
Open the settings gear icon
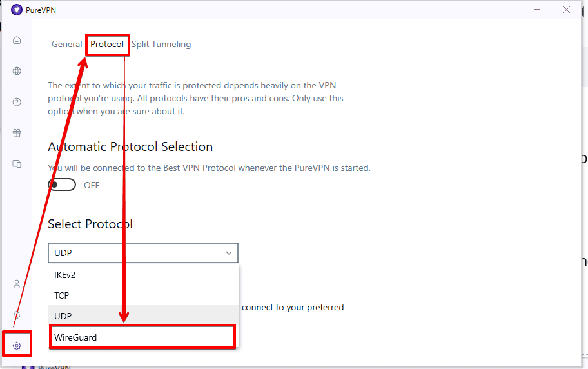tap(17, 346)
